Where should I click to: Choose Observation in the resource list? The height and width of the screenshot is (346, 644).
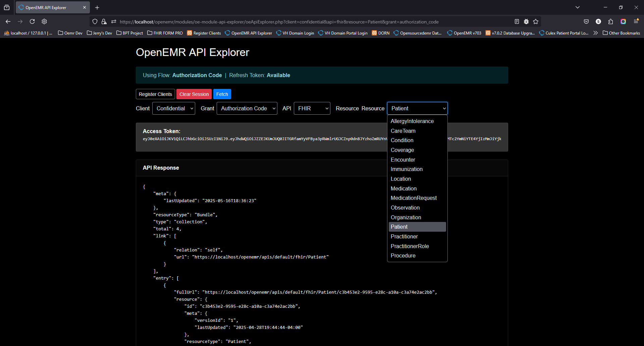pos(417,208)
